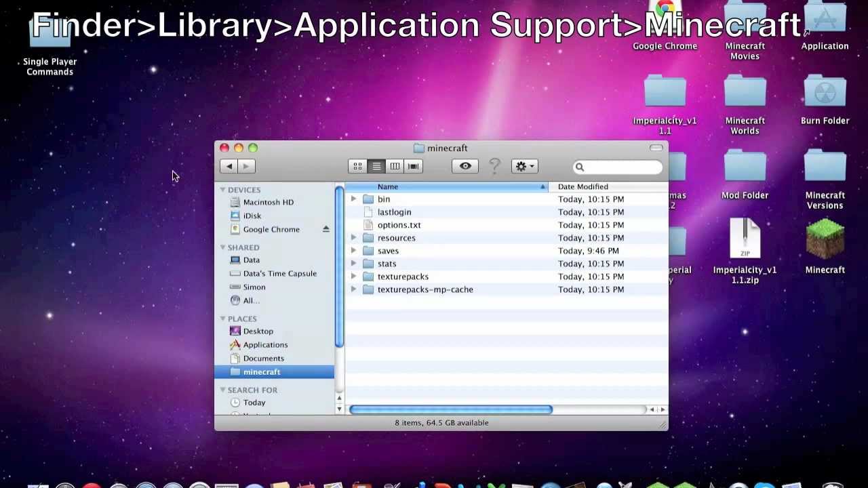Open Desktop in sidebar Places
The width and height of the screenshot is (868, 488).
[258, 331]
